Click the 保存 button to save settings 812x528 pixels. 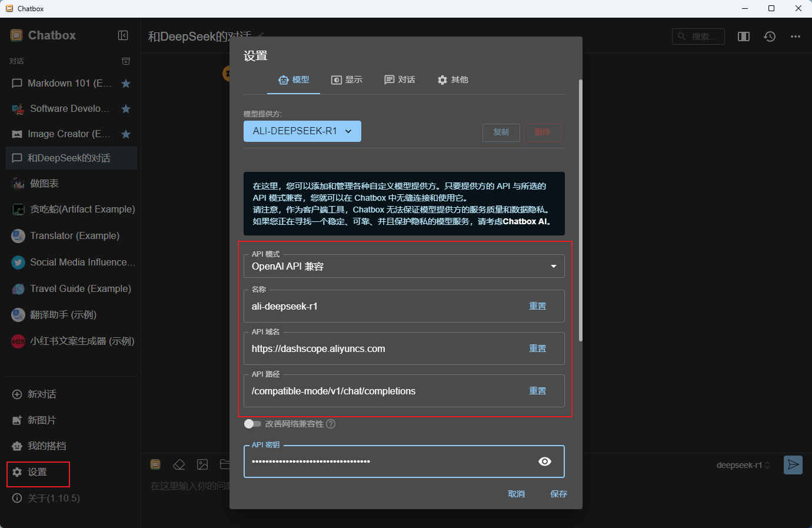(x=558, y=494)
